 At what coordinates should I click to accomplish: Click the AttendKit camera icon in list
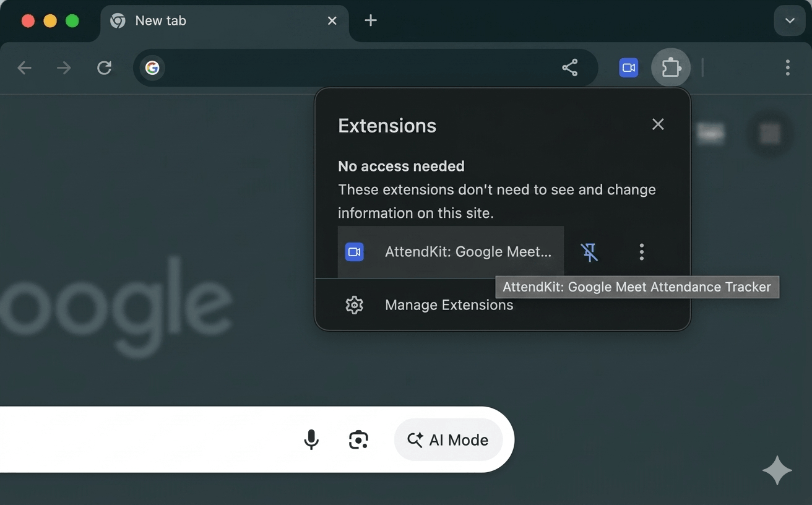click(354, 252)
